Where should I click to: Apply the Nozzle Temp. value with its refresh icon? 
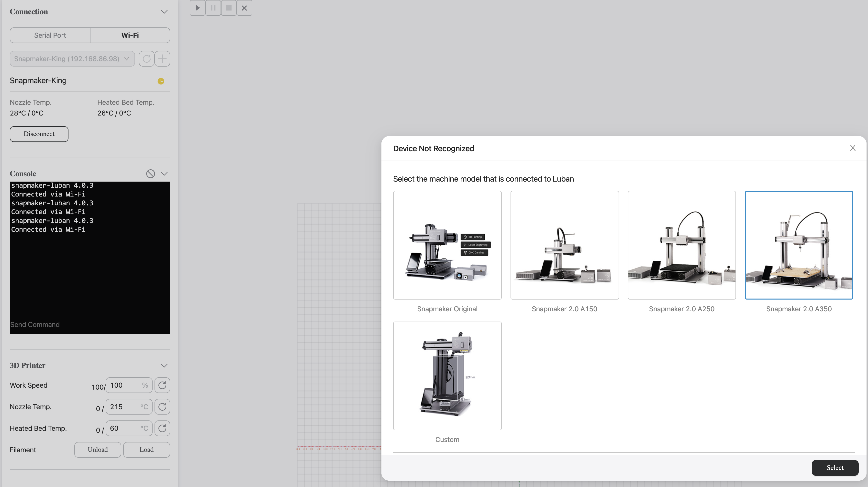click(162, 407)
